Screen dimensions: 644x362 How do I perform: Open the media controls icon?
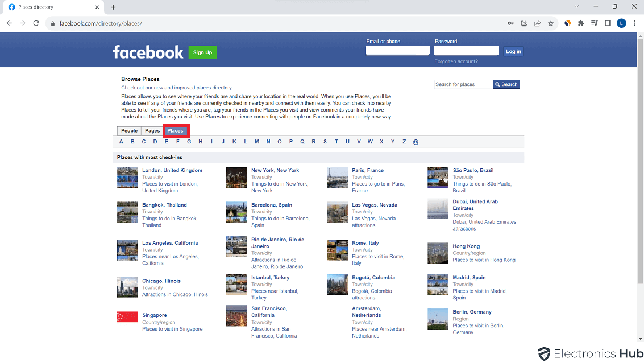click(x=595, y=23)
